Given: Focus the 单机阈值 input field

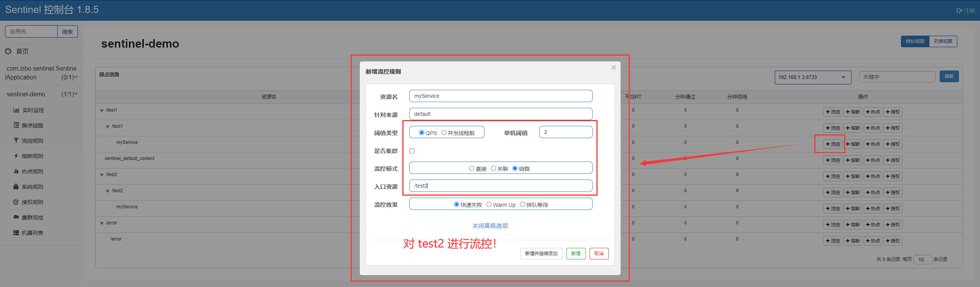Looking at the screenshot, I should point(566,132).
